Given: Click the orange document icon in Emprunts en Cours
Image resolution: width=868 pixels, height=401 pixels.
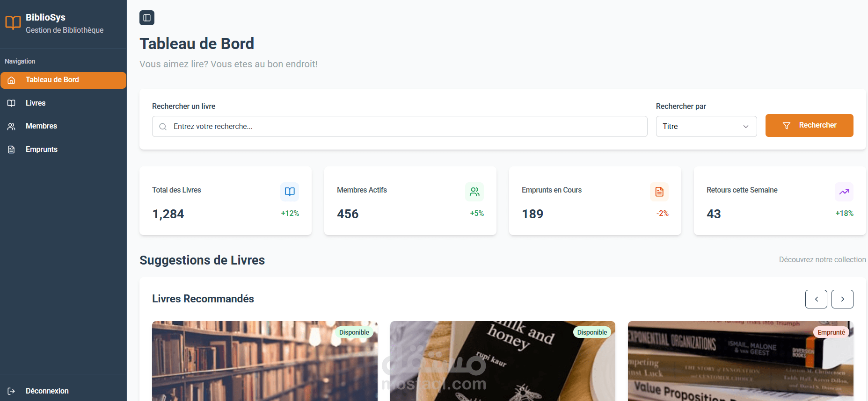Looking at the screenshot, I should pos(659,192).
